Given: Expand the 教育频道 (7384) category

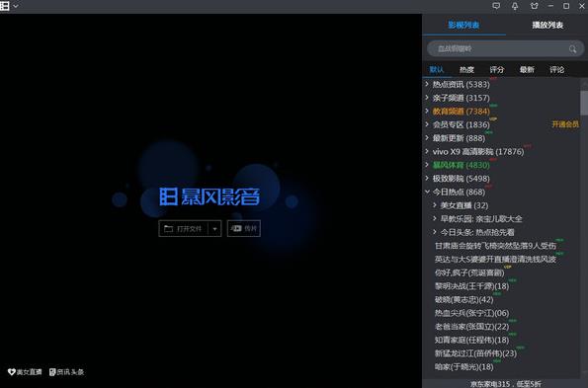Looking at the screenshot, I should pos(427,111).
